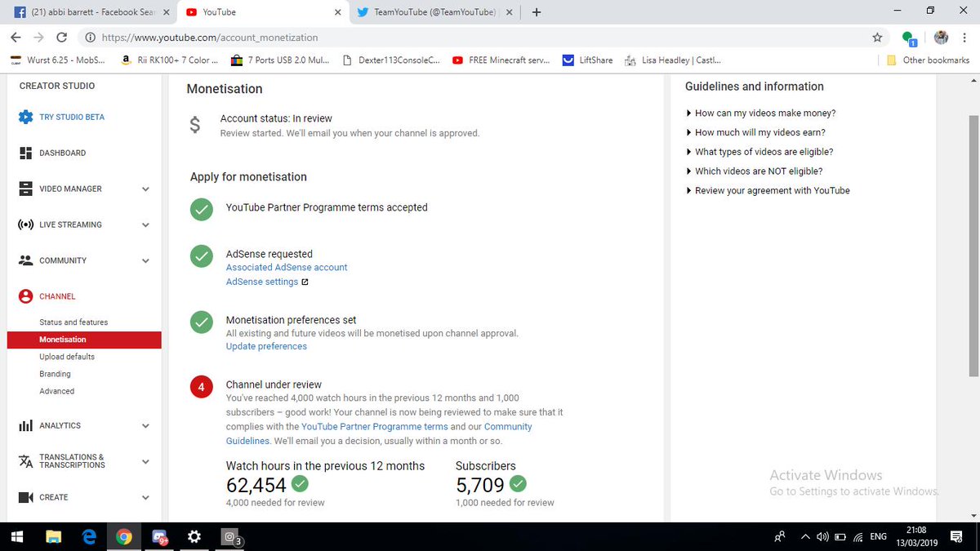Click the Try Studio Beta link
The image size is (980, 551).
point(72,117)
